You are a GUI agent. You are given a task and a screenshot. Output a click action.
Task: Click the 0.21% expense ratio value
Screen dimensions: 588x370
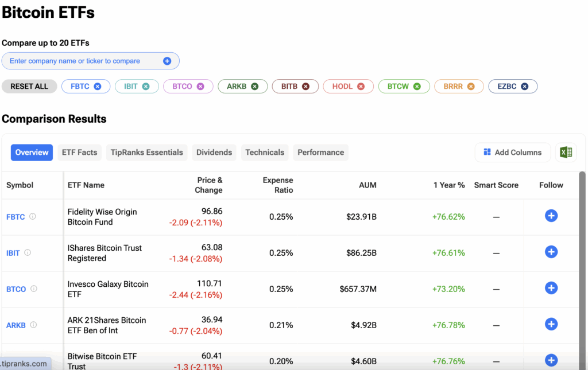point(281,325)
